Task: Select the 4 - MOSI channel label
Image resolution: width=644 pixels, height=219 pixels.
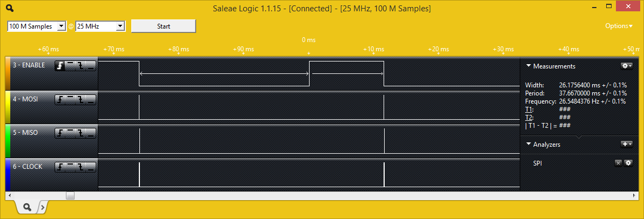Action: pyautogui.click(x=25, y=99)
